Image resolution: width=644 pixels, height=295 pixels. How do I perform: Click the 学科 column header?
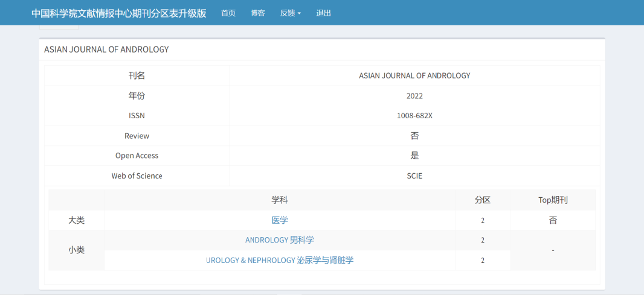tap(280, 200)
